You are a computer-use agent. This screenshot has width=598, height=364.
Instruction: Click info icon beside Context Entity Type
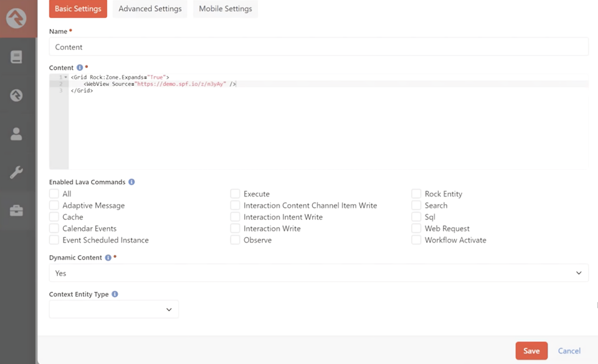(x=115, y=294)
